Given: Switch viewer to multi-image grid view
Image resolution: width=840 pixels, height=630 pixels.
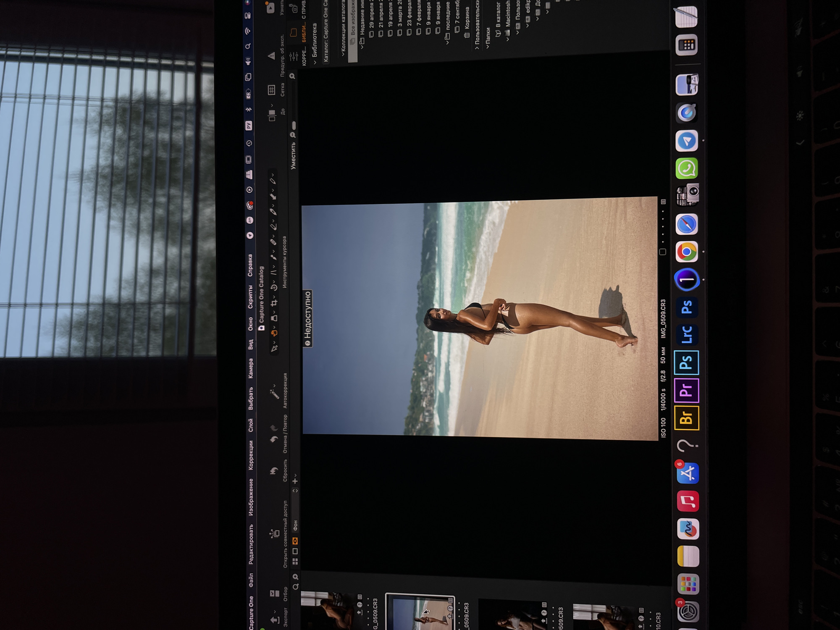Looking at the screenshot, I should 295,562.
